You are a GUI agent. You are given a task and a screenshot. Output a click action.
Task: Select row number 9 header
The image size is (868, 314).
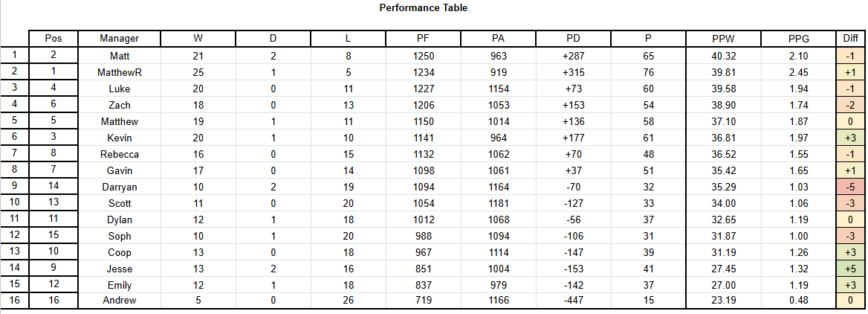click(14, 188)
